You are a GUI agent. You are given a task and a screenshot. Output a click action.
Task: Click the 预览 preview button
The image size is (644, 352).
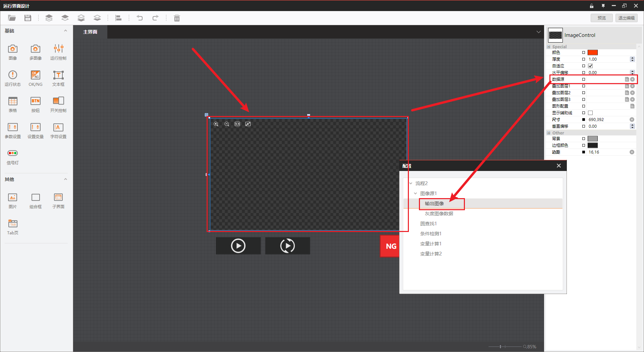click(x=601, y=18)
